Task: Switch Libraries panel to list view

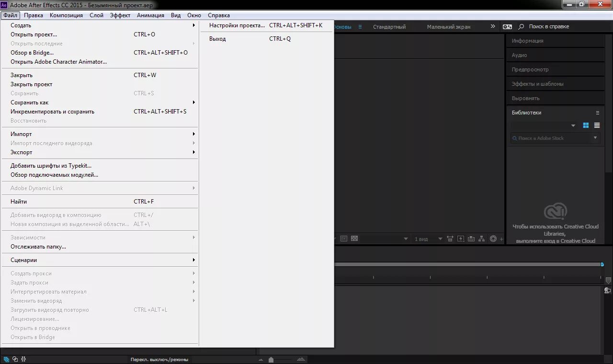Action: [597, 125]
